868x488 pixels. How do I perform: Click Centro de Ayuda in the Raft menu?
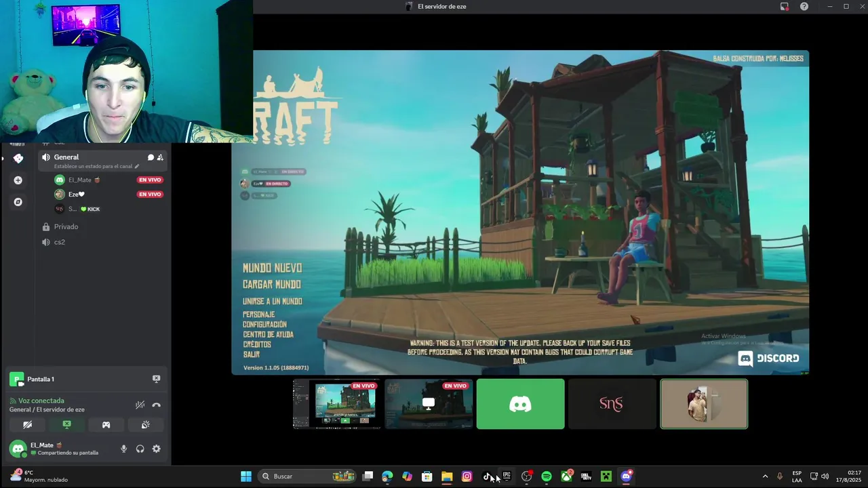pyautogui.click(x=269, y=334)
